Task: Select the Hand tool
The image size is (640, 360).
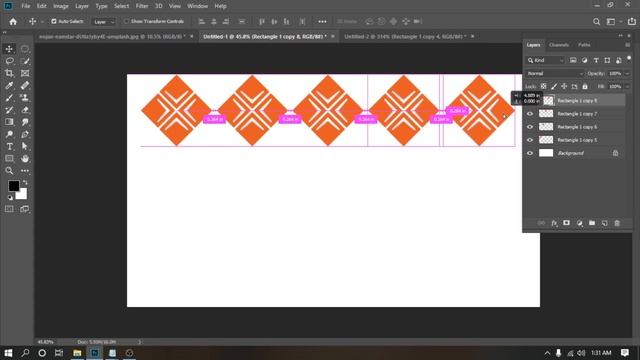Action: (x=25, y=159)
